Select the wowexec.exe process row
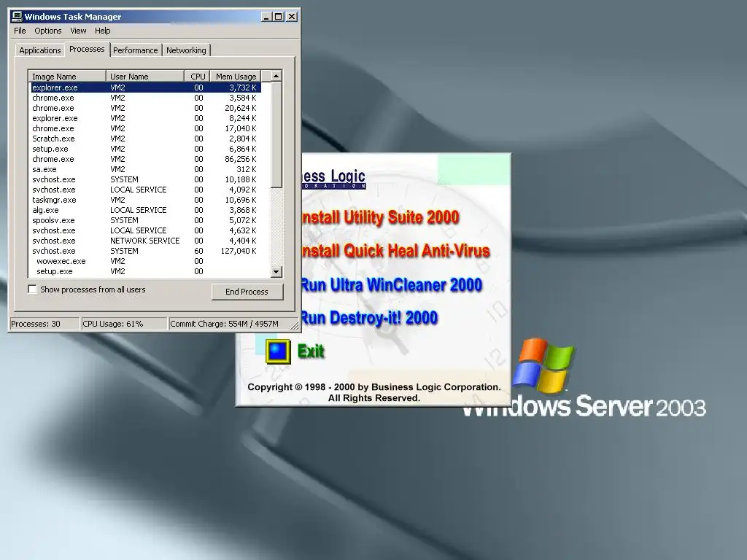The height and width of the screenshot is (560, 747). click(x=145, y=262)
